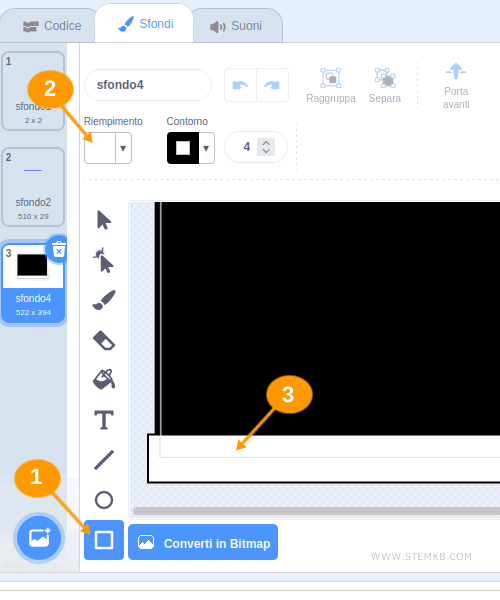
Task: Click the Contorno black outline swatch
Action: click(183, 148)
